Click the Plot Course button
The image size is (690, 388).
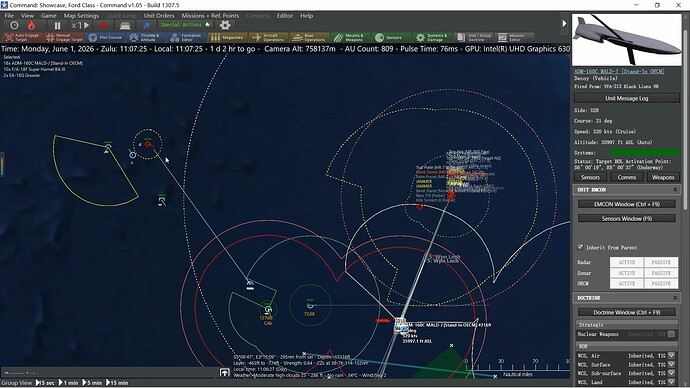click(105, 37)
